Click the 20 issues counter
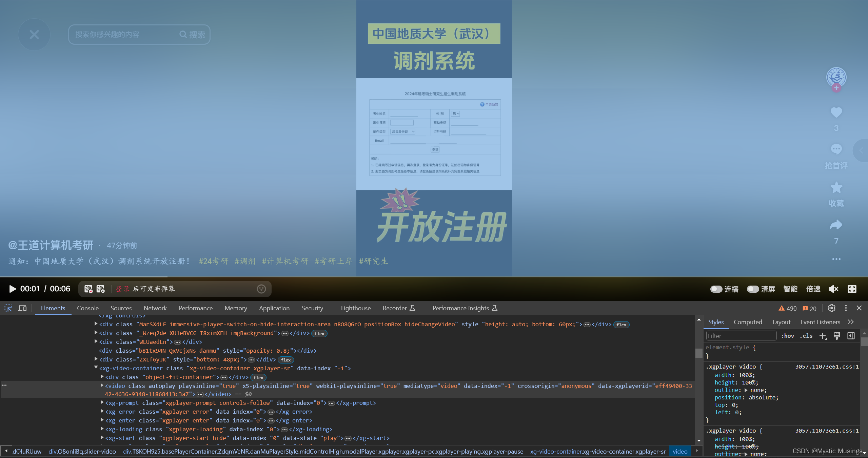868x458 pixels. click(x=810, y=308)
